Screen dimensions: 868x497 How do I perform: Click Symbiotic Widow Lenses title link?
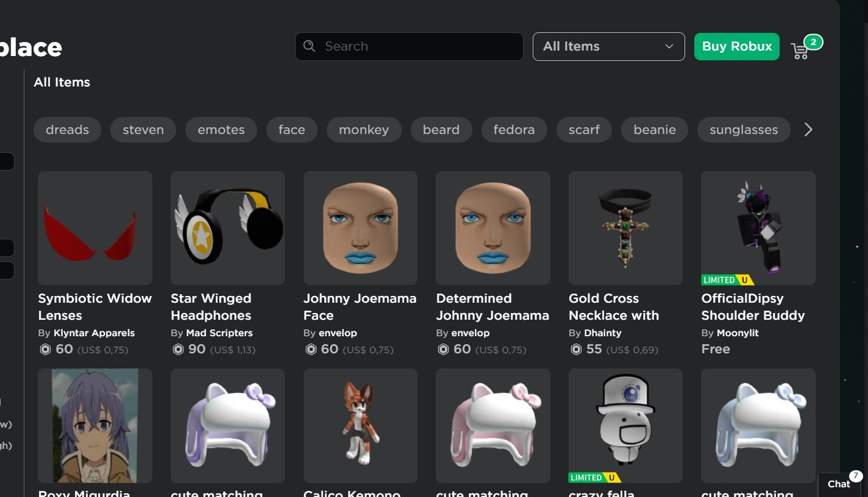click(95, 307)
